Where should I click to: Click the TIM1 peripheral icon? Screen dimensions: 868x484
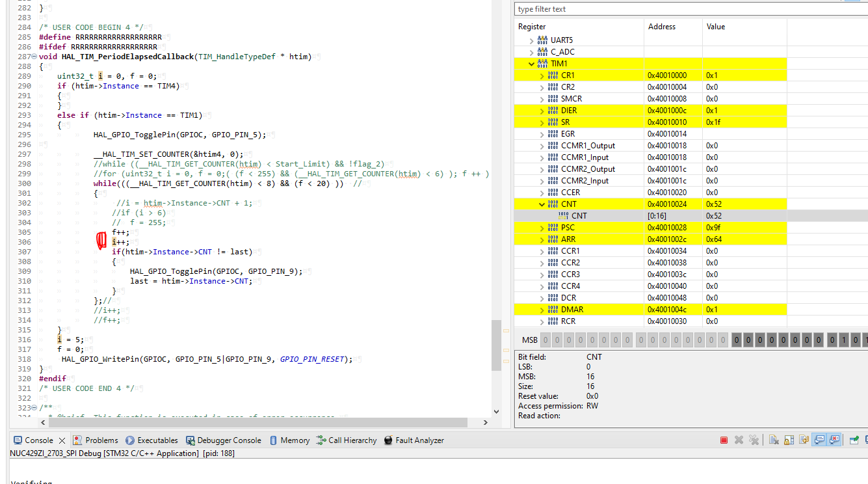coord(542,64)
